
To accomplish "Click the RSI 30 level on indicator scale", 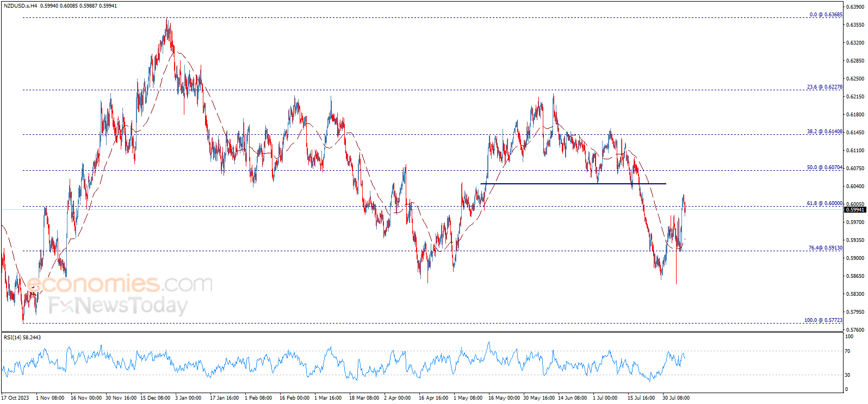I will pyautogui.click(x=847, y=375).
